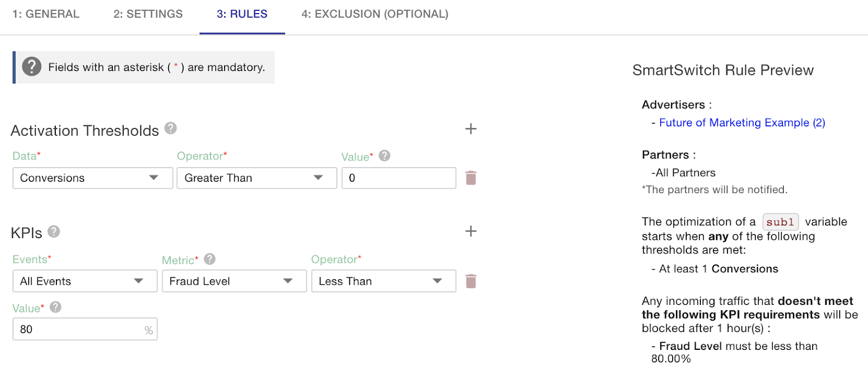Switch to the 1: GENERAL tab
The height and width of the screenshot is (377, 868).
point(46,14)
